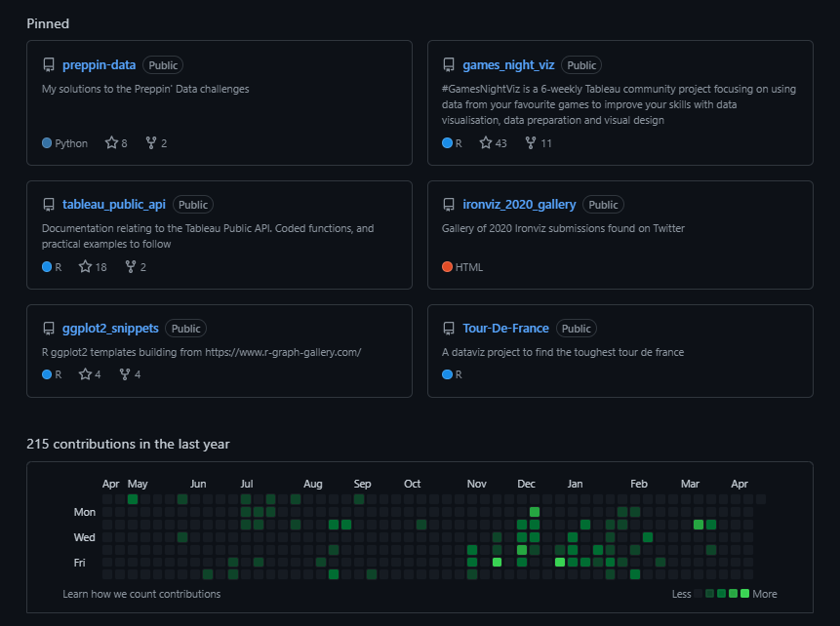Open the star count on games_night_viz
The image size is (840, 626).
(x=494, y=143)
